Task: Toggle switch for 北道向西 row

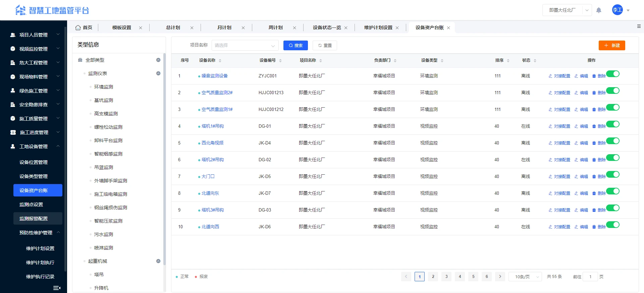Action: click(613, 225)
